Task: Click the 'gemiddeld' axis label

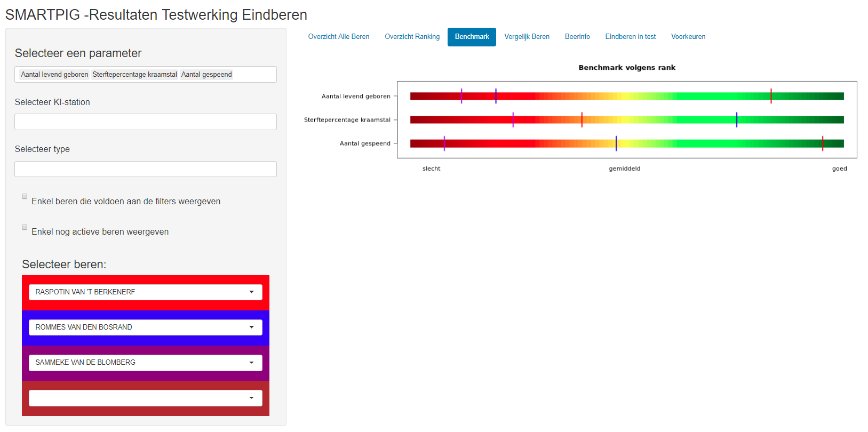Action: tap(625, 169)
